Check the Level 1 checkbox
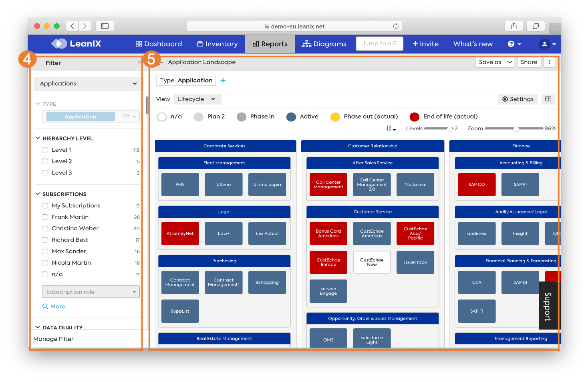The height and width of the screenshot is (382, 588). tap(45, 150)
